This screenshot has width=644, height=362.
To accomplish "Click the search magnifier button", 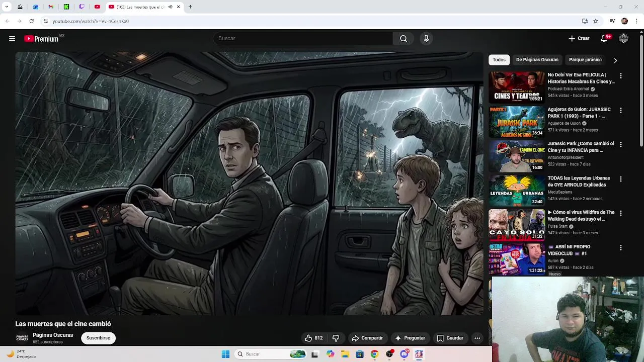I will (x=404, y=39).
